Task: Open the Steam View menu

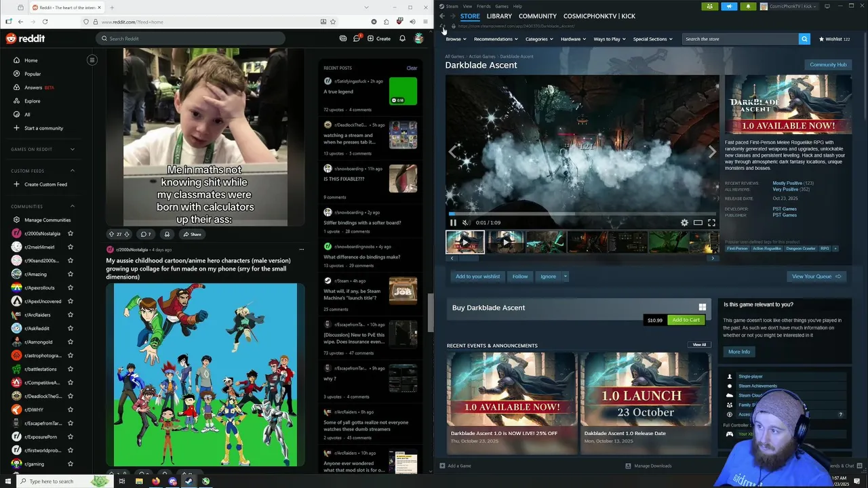Action: [467, 6]
